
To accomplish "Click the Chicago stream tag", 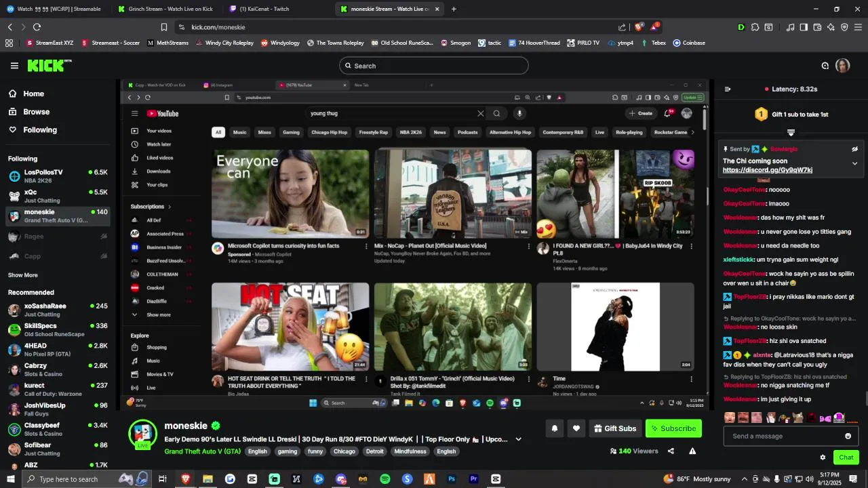I will point(344,451).
